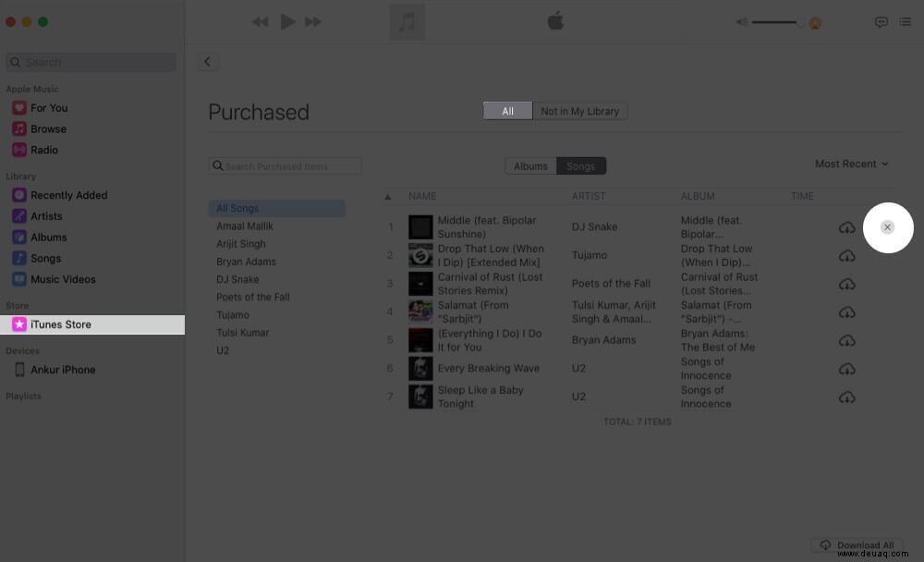Click Every Breaking Wave artwork thumbnail
924x562 pixels.
point(420,369)
